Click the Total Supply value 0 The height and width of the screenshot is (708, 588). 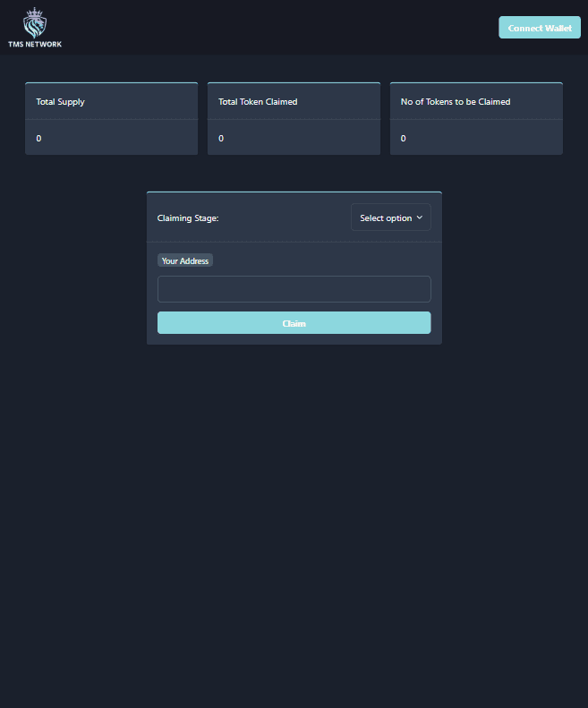point(38,139)
